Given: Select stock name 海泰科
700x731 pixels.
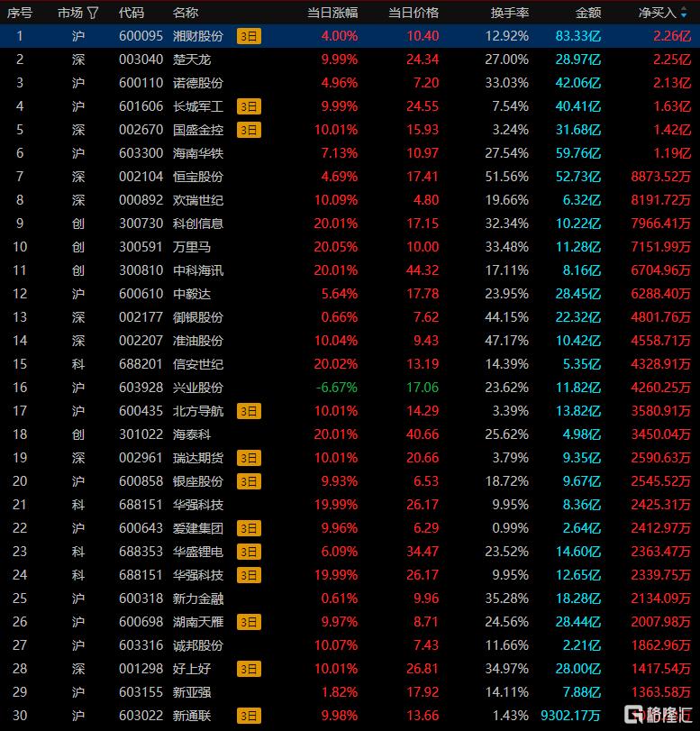Looking at the screenshot, I should click(x=192, y=434).
